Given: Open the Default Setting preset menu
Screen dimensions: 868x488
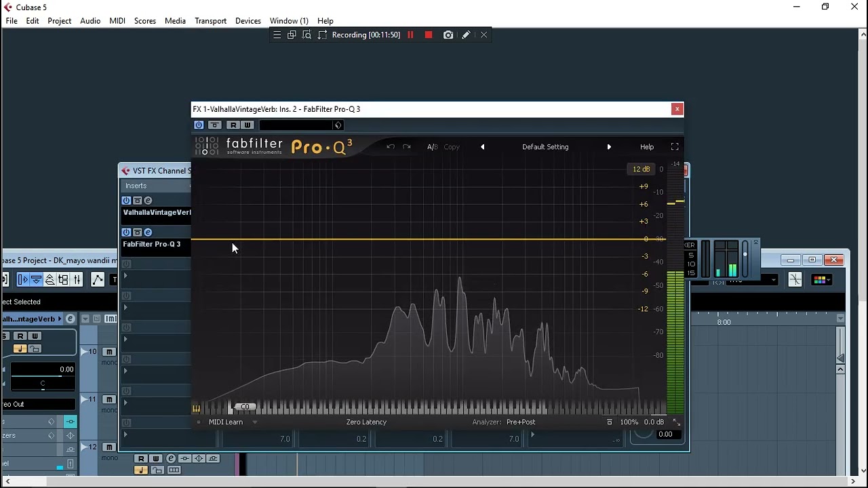Looking at the screenshot, I should pos(545,146).
